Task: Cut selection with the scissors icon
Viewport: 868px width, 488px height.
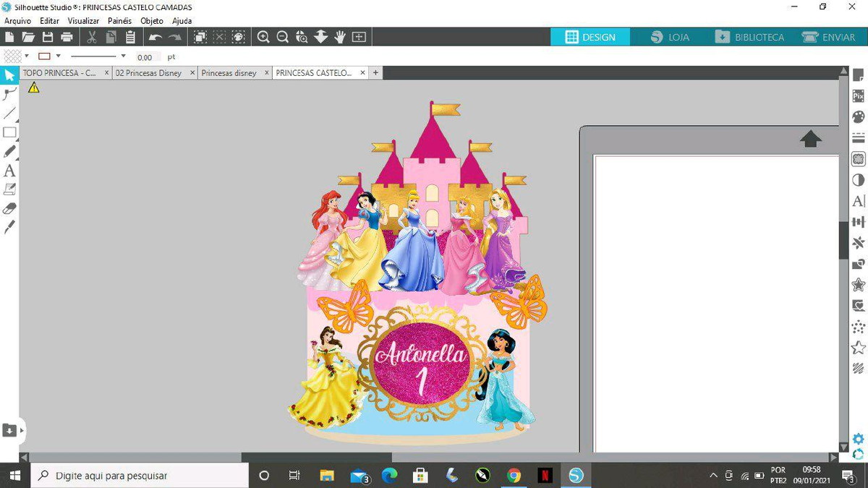Action: [92, 37]
